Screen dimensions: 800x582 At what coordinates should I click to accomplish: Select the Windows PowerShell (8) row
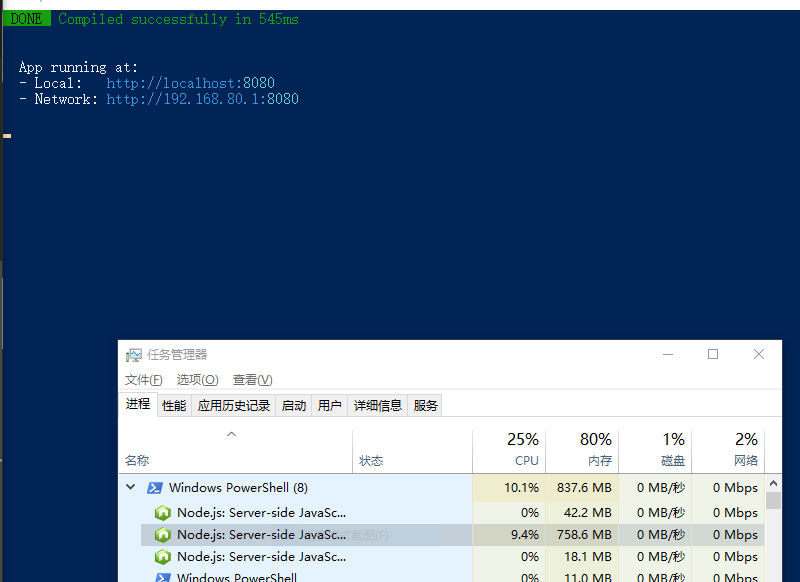coord(442,488)
